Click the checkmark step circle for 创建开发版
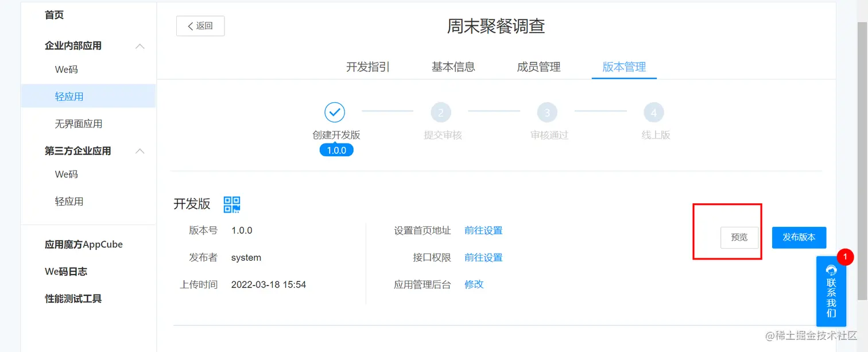Screen dimensions: 868x352 [x=335, y=113]
